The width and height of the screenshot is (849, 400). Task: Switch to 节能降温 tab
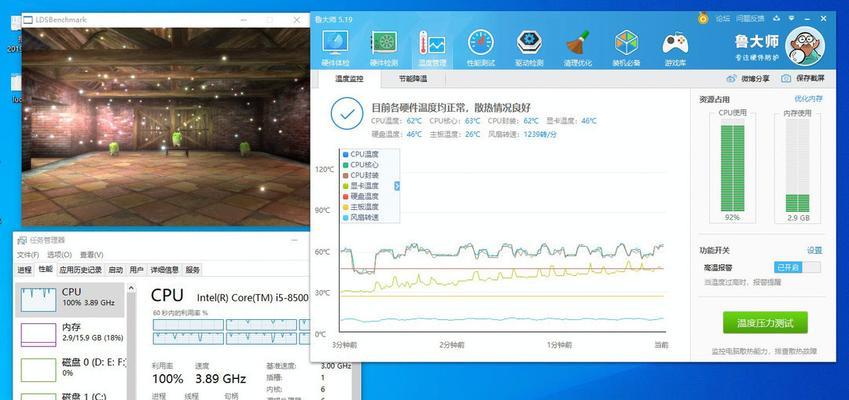pos(413,78)
